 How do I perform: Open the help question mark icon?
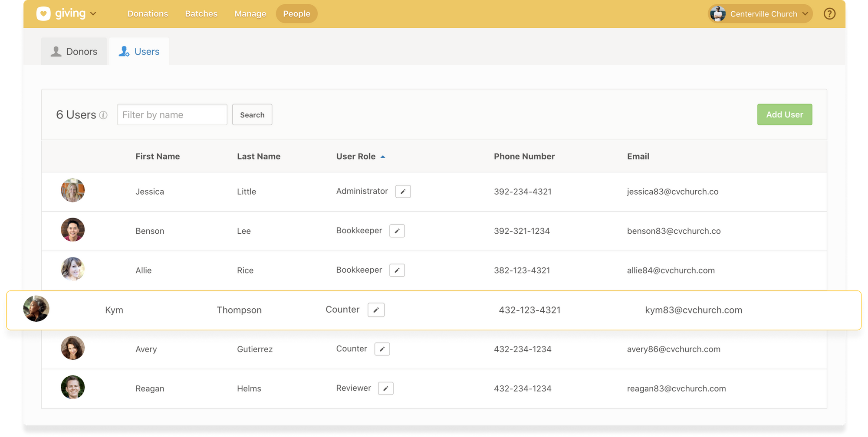pos(829,14)
